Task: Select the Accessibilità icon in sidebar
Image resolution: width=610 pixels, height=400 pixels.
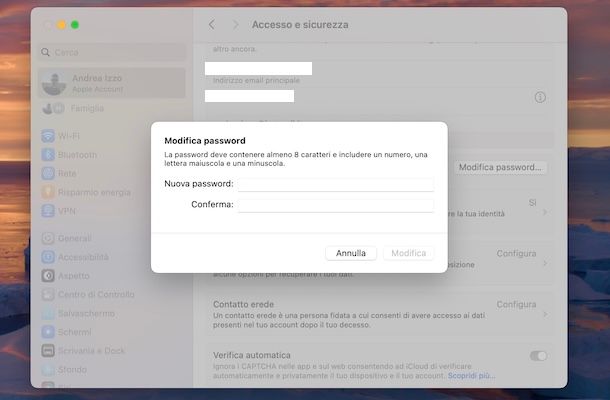Action: [48, 257]
